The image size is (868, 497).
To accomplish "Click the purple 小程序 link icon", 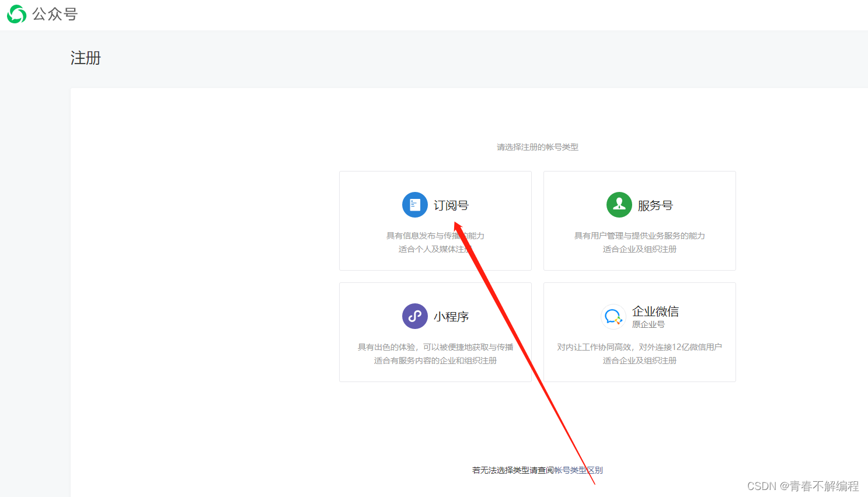I will (x=415, y=316).
